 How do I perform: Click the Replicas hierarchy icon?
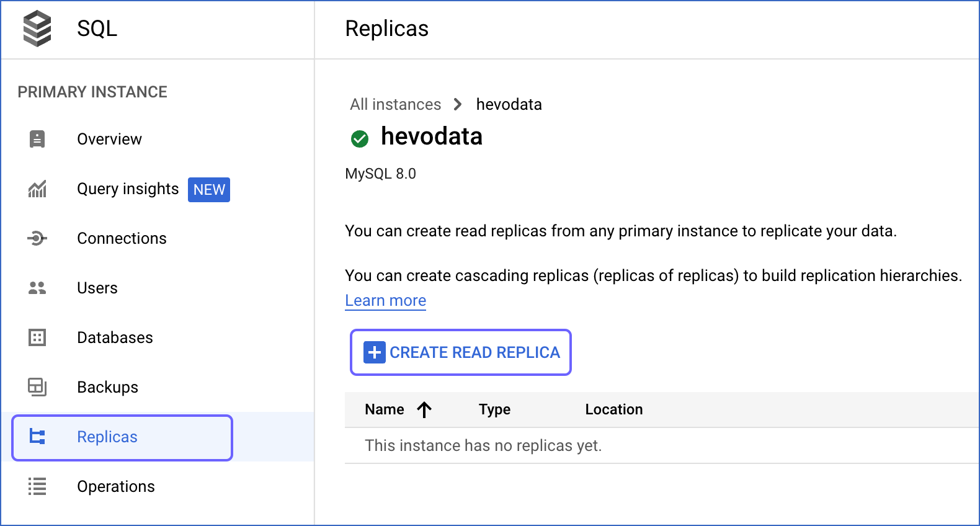point(37,437)
